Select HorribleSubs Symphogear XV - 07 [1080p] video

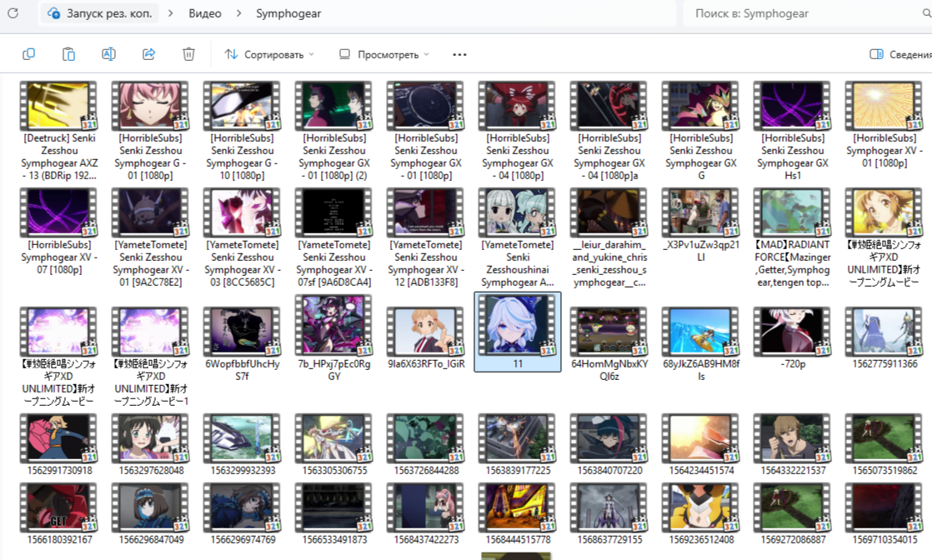[59, 232]
